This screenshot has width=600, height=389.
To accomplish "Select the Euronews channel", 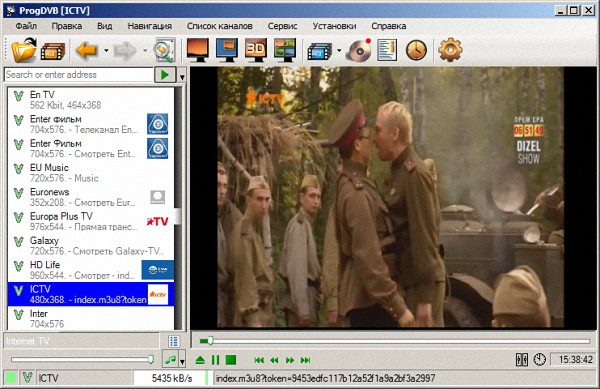I will pyautogui.click(x=91, y=197).
